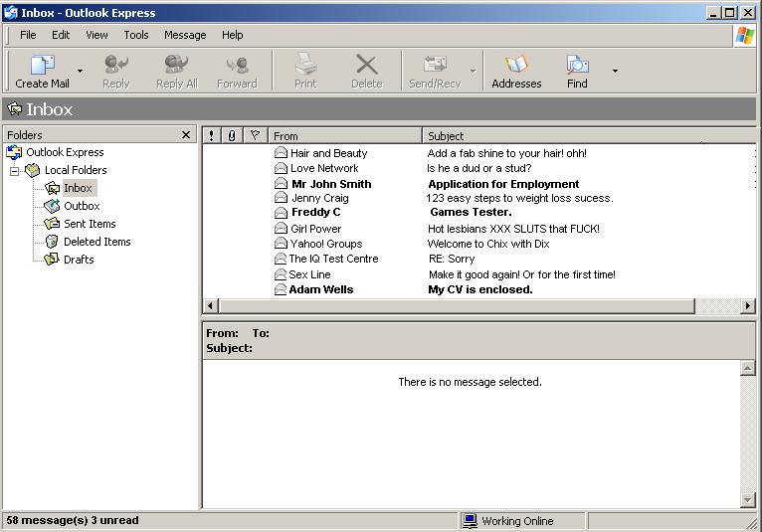Sort messages by Subject column header
762x532 pixels.
pos(587,136)
